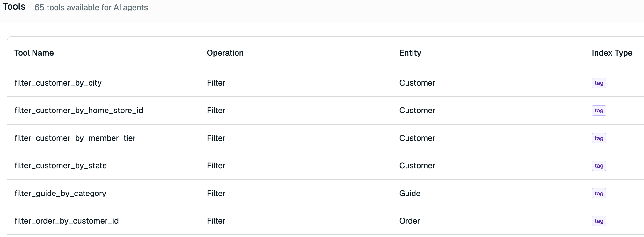Click the tag badge in filter_guide_by_category row
Screen dimensions: 644x237
(x=599, y=194)
